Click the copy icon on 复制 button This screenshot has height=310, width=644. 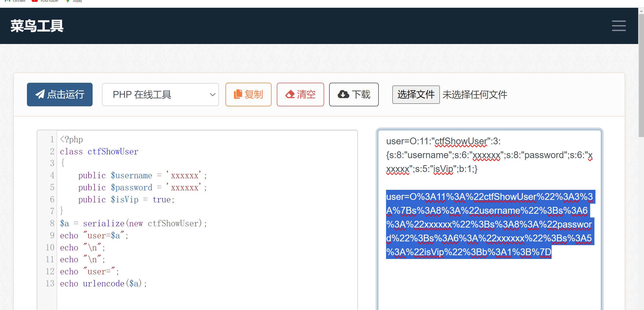tap(238, 94)
